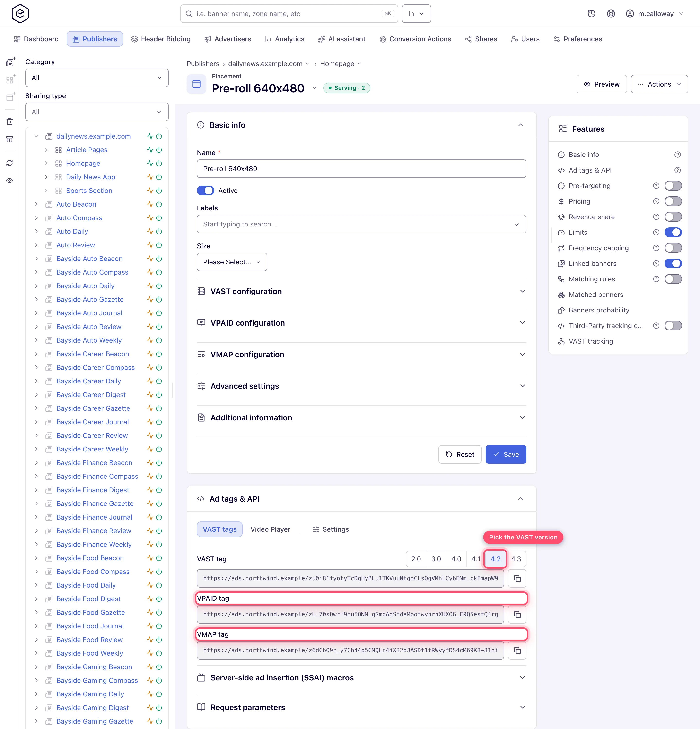Image resolution: width=700 pixels, height=729 pixels.
Task: Open the Sharing type dropdown
Action: (97, 112)
